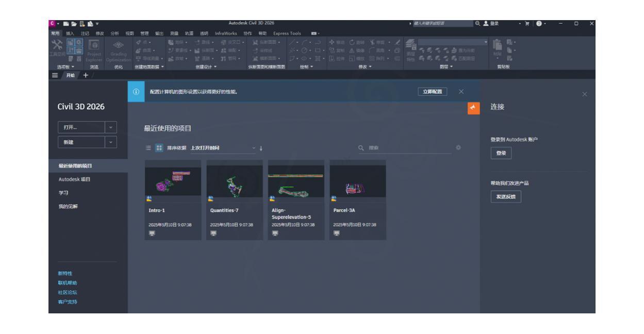Select 我的见解 in sidebar

click(69, 206)
